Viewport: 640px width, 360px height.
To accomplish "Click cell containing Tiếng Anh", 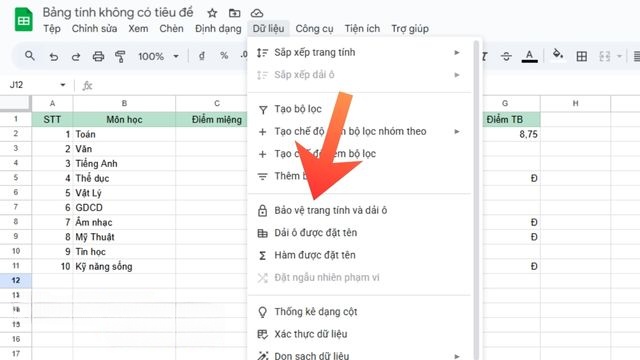I will [x=124, y=164].
